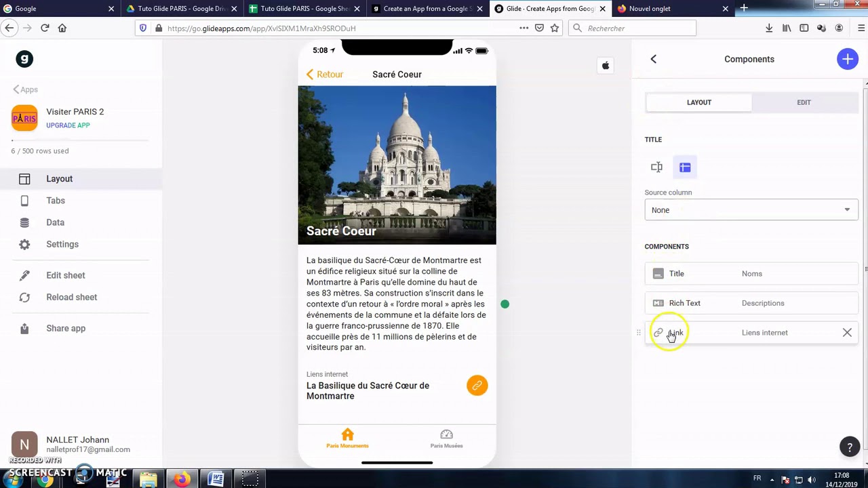
Task: Select the Title component row
Action: (751, 274)
